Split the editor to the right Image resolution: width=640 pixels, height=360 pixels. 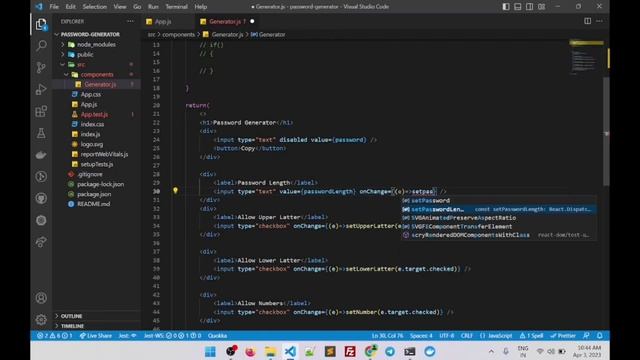(587, 21)
